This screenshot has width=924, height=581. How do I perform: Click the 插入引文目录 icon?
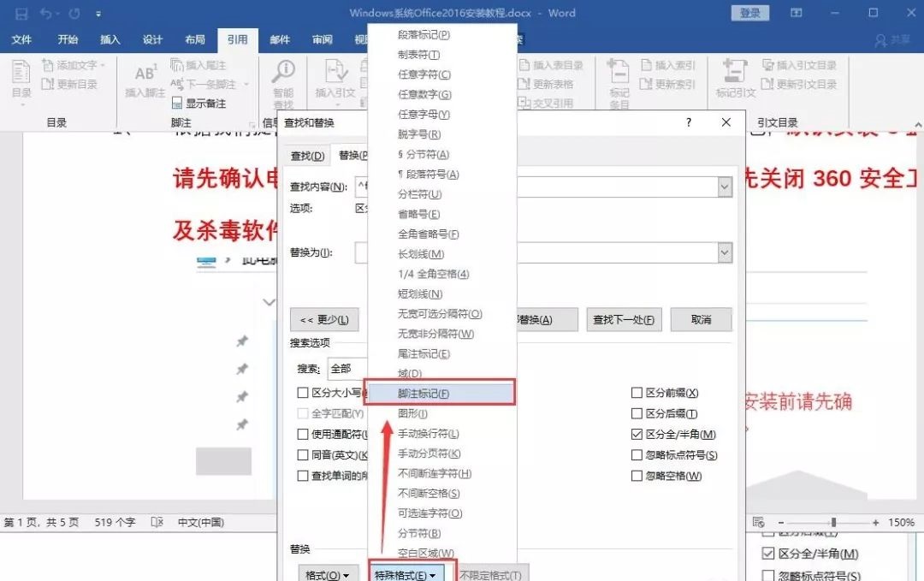pos(767,65)
